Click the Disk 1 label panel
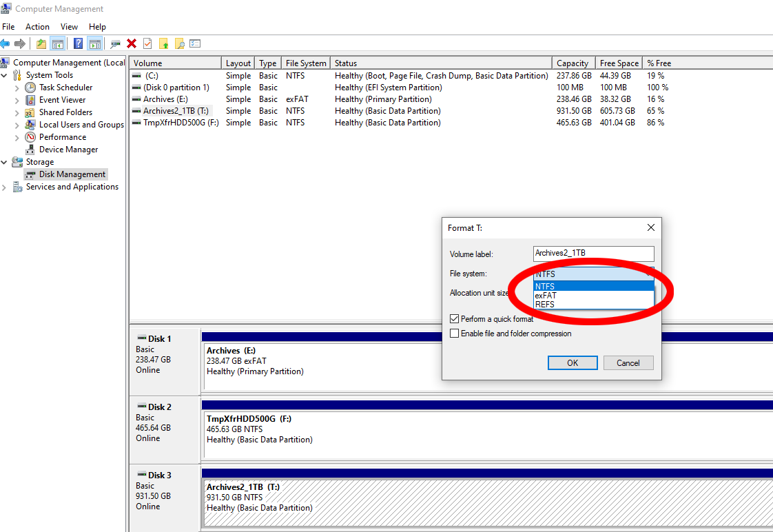The height and width of the screenshot is (532, 773). (165, 361)
